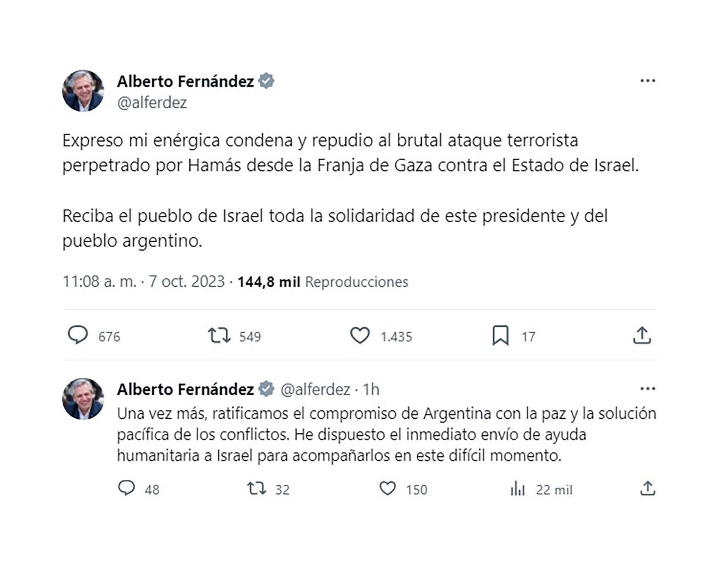728x573 pixels.
Task: Click the 144,8 mil Reproducciones view count
Action: (x=323, y=282)
